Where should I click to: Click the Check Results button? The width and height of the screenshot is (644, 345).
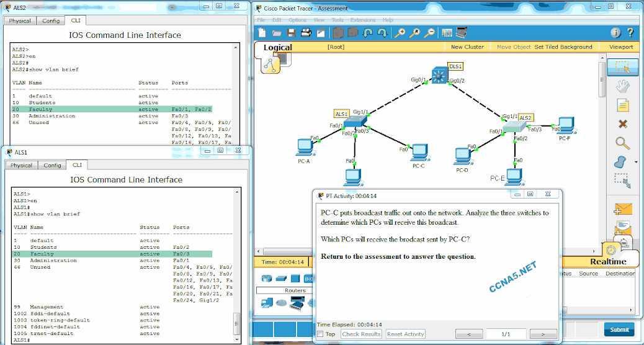[362, 334]
